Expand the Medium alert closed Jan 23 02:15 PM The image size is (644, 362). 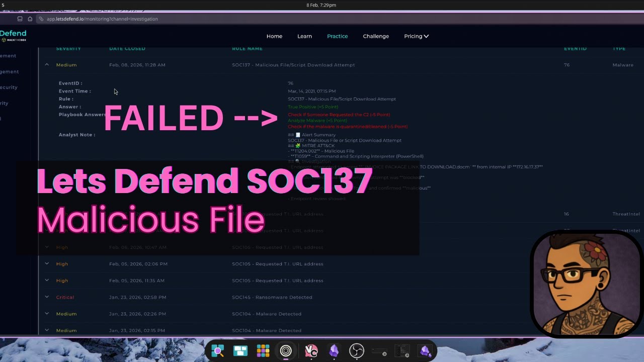[47, 330]
